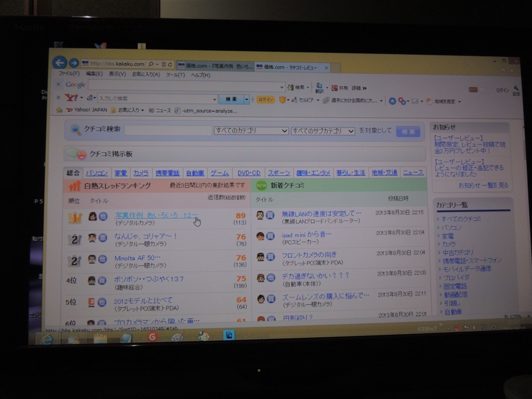Click すべてのクチコミ in category list
This screenshot has width=532, height=399.
[x=461, y=219]
